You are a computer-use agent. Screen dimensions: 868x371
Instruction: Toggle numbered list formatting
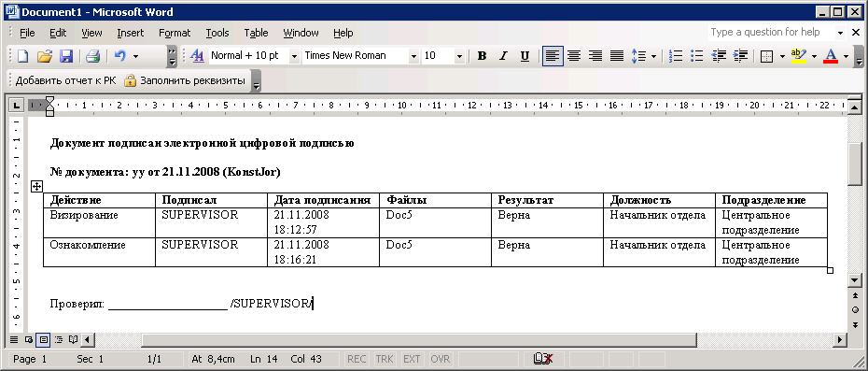click(676, 56)
